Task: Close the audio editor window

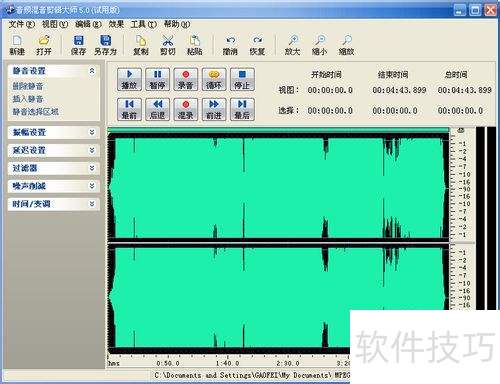Action: (490, 10)
